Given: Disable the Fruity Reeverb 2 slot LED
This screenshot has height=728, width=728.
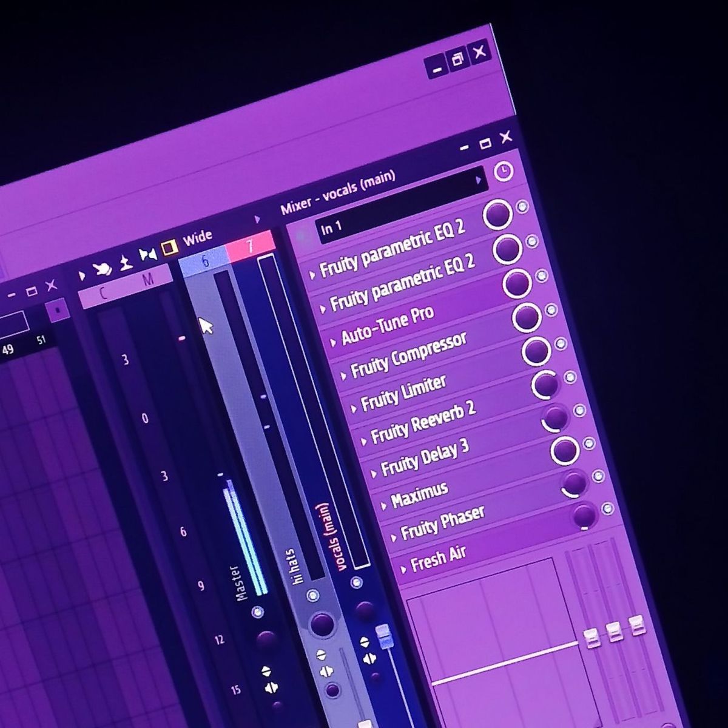Looking at the screenshot, I should point(570,377).
